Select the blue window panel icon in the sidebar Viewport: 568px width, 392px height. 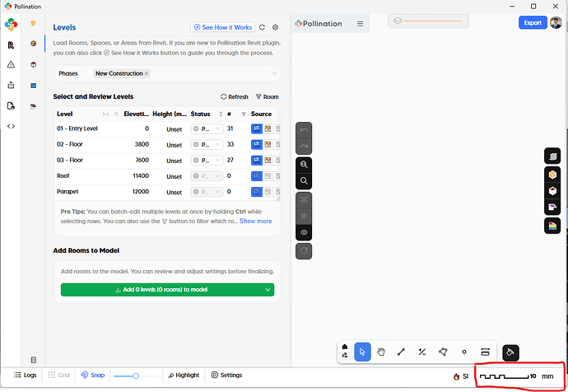coord(33,86)
